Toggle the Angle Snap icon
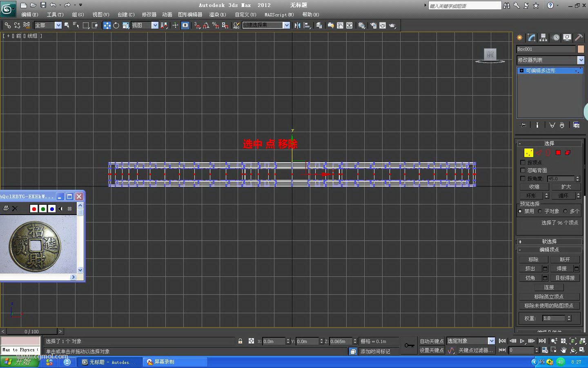 coord(206,25)
